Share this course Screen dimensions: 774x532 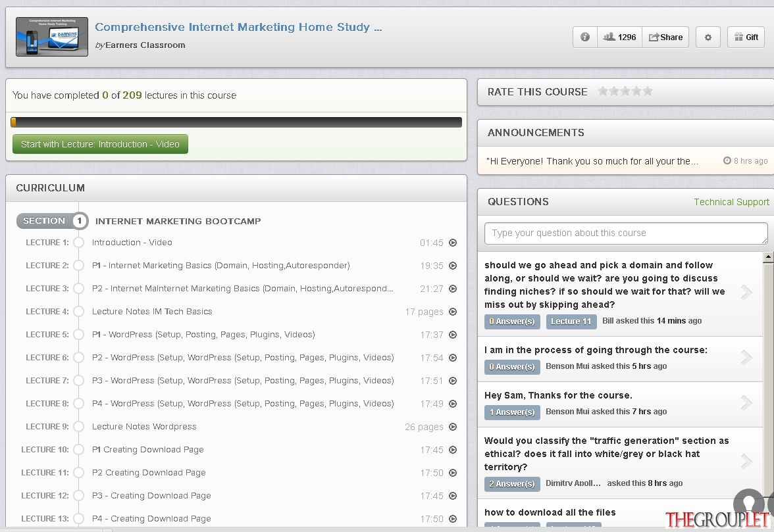tap(665, 37)
